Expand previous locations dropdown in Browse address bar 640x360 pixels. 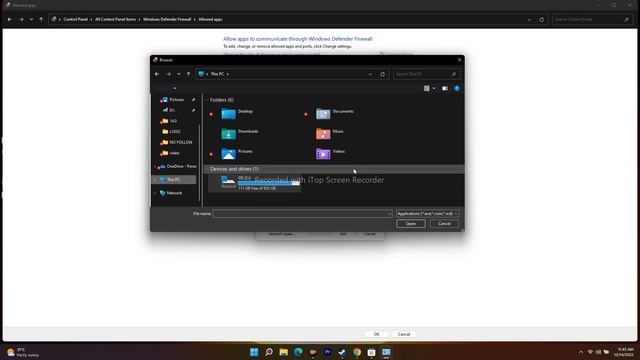(x=370, y=74)
